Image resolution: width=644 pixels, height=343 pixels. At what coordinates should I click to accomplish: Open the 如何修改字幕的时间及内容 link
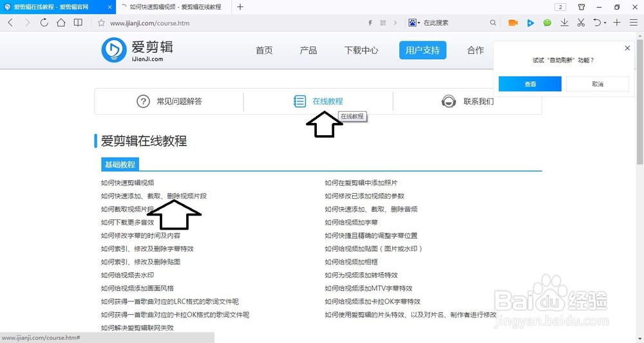[x=140, y=236]
